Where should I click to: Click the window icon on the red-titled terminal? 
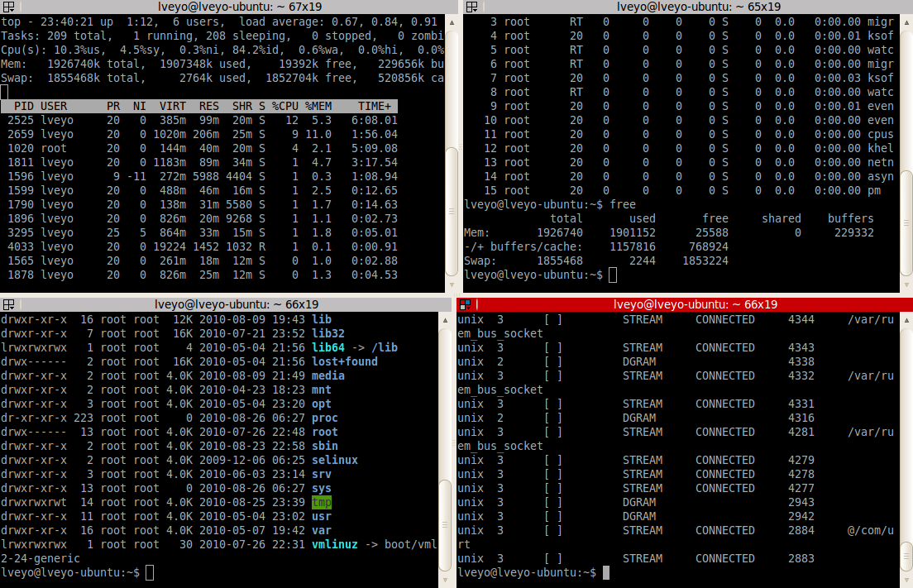(466, 304)
